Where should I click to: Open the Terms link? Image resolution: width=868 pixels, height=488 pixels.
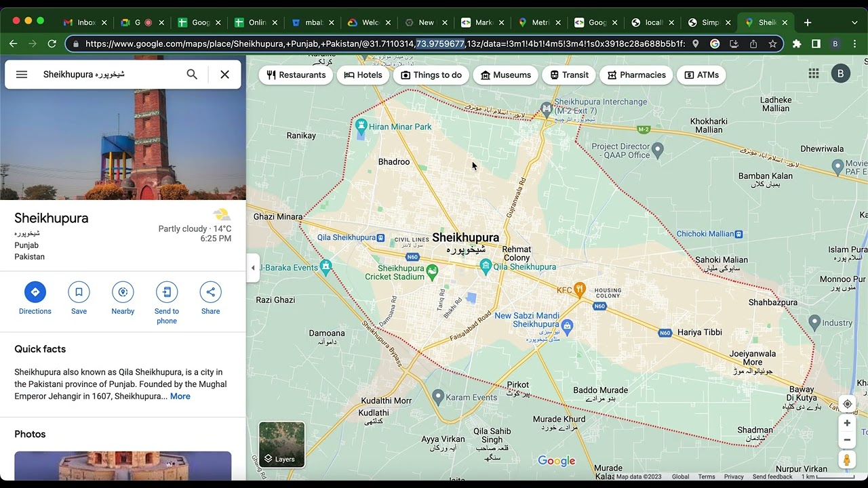point(707,476)
